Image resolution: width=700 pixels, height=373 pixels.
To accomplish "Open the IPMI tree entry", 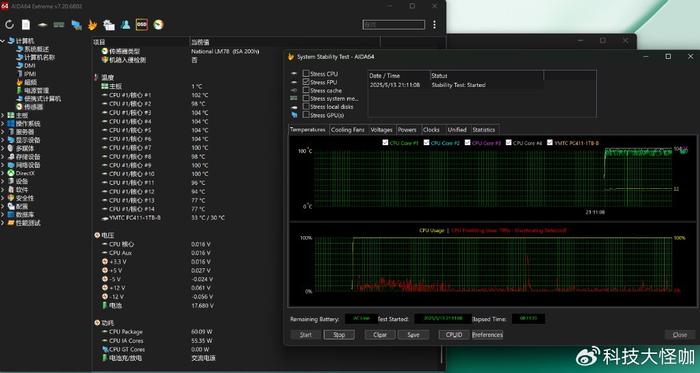I will point(30,74).
